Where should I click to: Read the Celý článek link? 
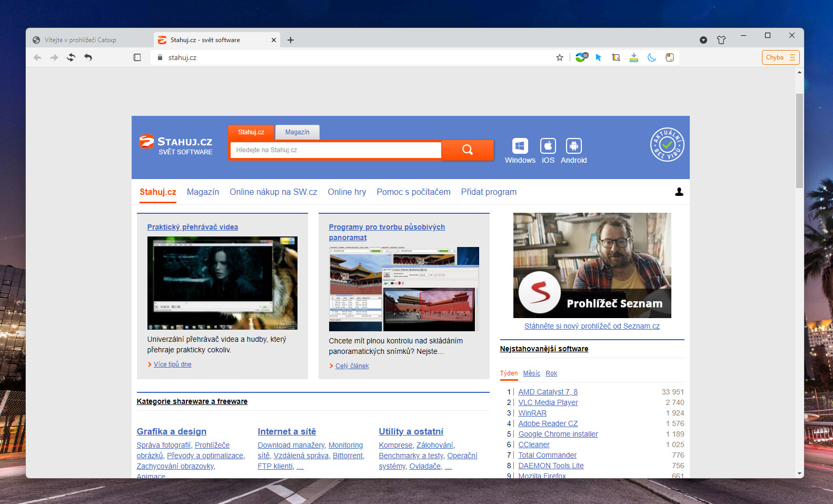(x=352, y=366)
